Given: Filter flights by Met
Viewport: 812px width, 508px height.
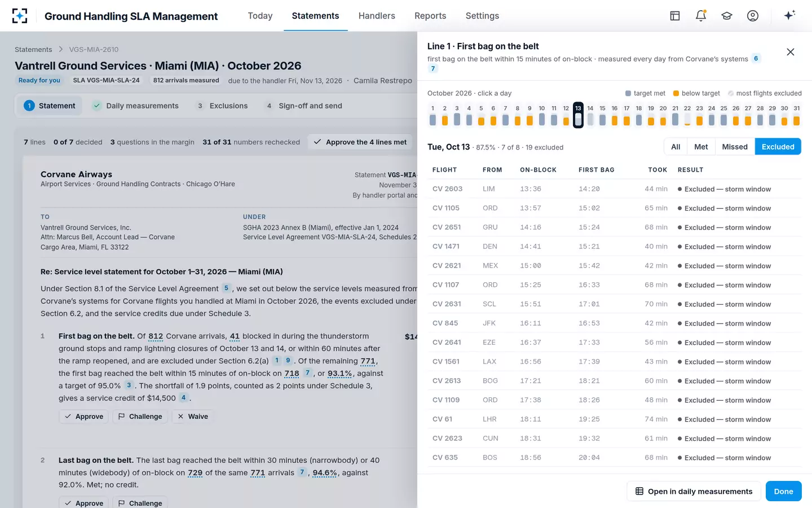Looking at the screenshot, I should point(701,147).
